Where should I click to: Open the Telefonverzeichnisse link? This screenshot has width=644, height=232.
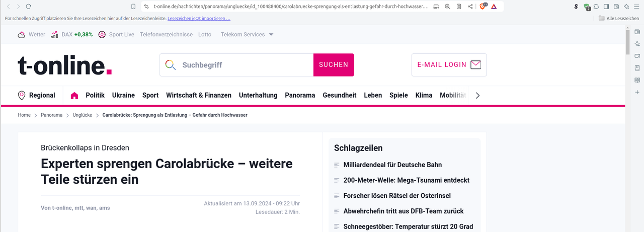[166, 35]
